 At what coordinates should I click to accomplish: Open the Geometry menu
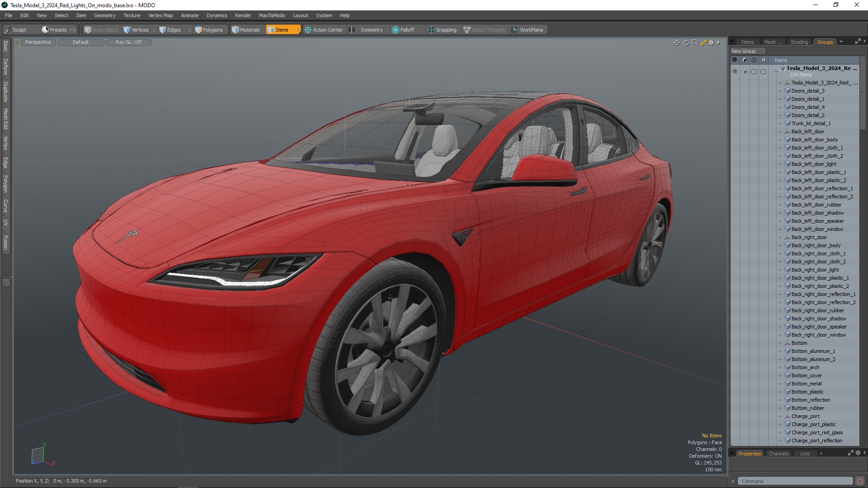[x=104, y=15]
